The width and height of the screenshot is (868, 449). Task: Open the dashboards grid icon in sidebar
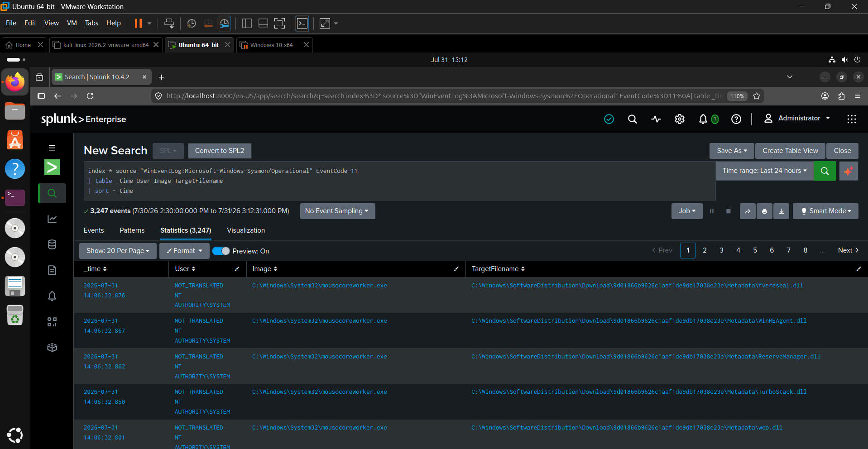52,322
